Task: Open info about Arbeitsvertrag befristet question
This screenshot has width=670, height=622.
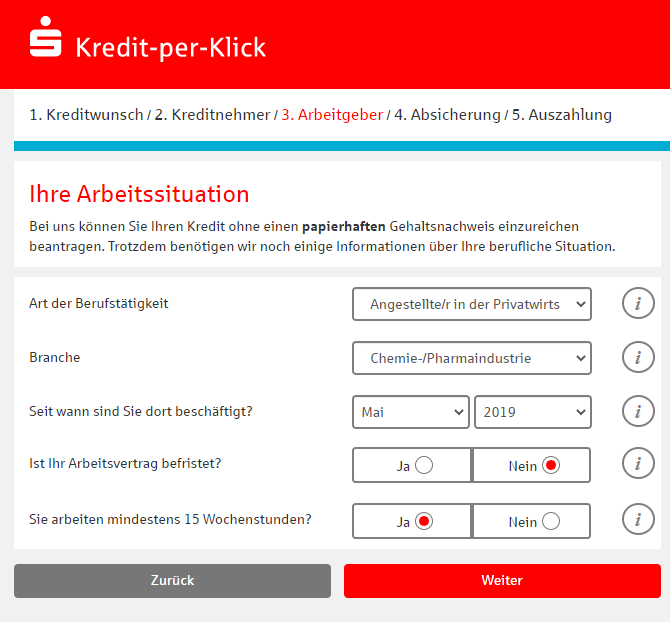Action: tap(637, 464)
